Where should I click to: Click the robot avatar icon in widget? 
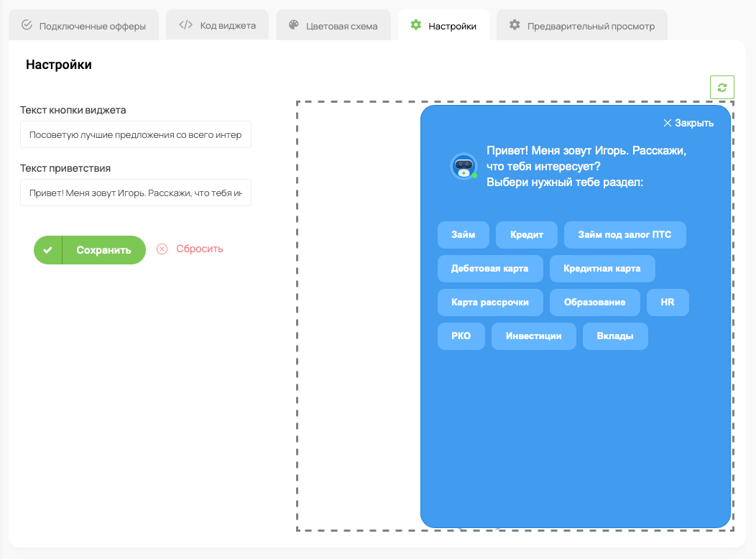click(464, 166)
